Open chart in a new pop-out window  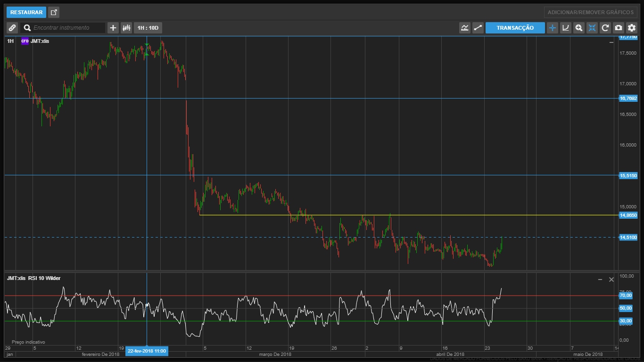(54, 12)
